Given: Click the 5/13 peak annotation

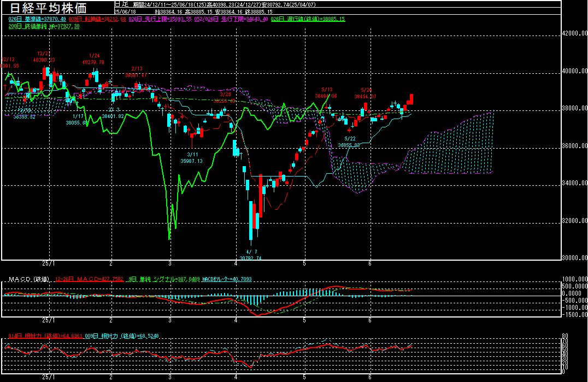Looking at the screenshot, I should click(x=326, y=92).
